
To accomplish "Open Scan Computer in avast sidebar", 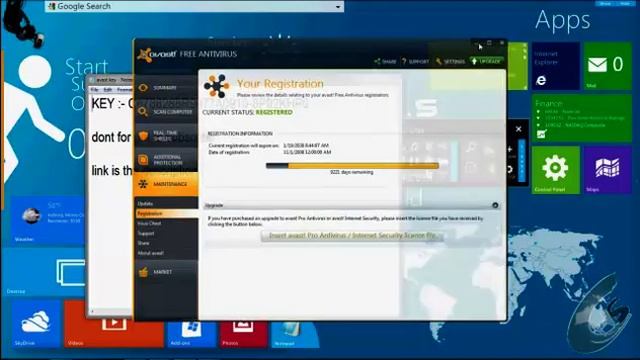I will (166, 111).
